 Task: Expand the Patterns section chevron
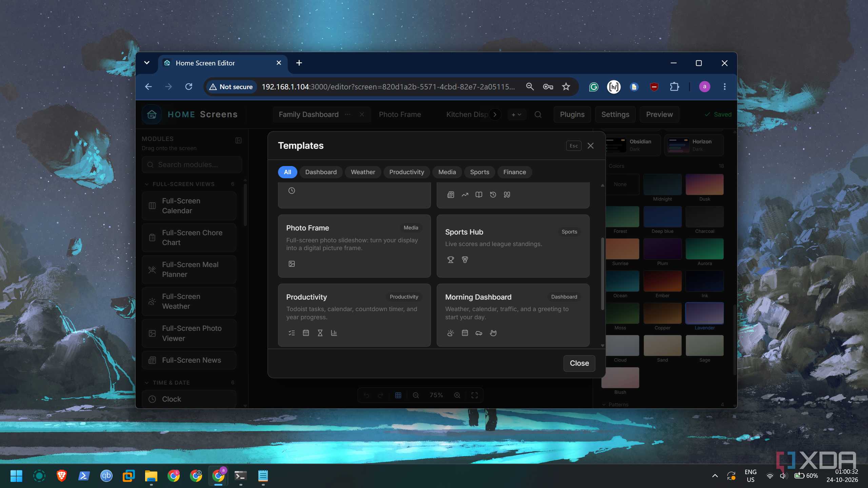click(x=604, y=404)
